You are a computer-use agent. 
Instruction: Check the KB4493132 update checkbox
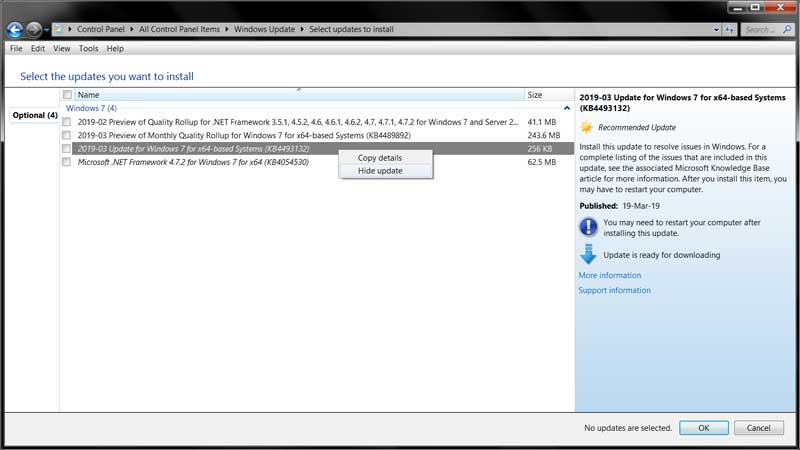point(66,148)
